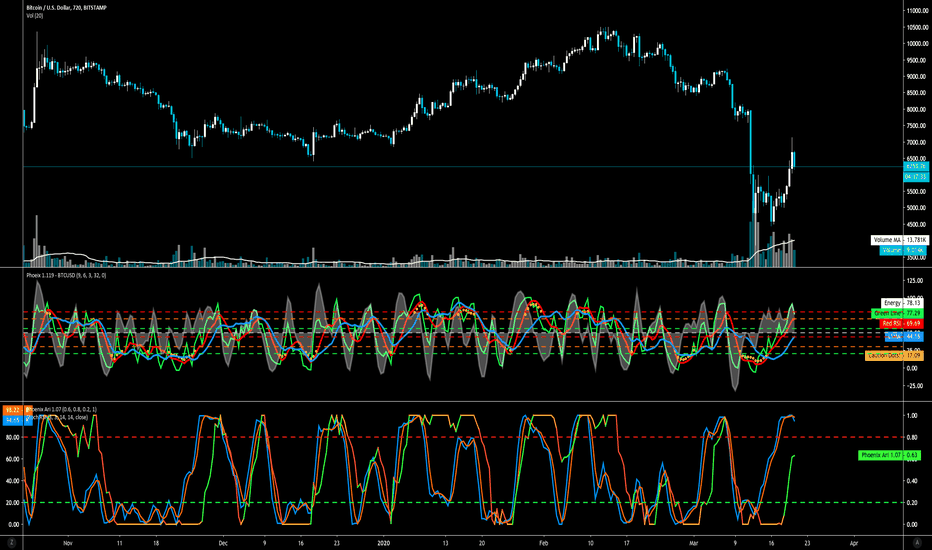Click the Volume MA 13.781K axis label

point(900,240)
